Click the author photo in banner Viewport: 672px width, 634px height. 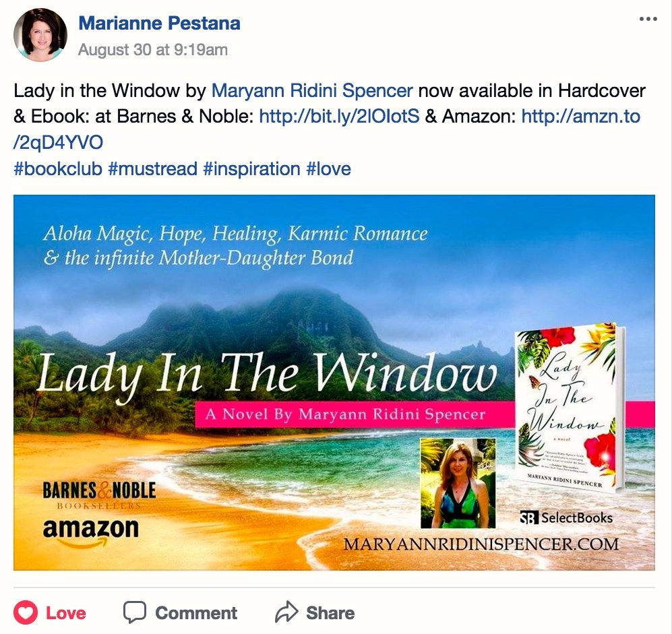(458, 483)
